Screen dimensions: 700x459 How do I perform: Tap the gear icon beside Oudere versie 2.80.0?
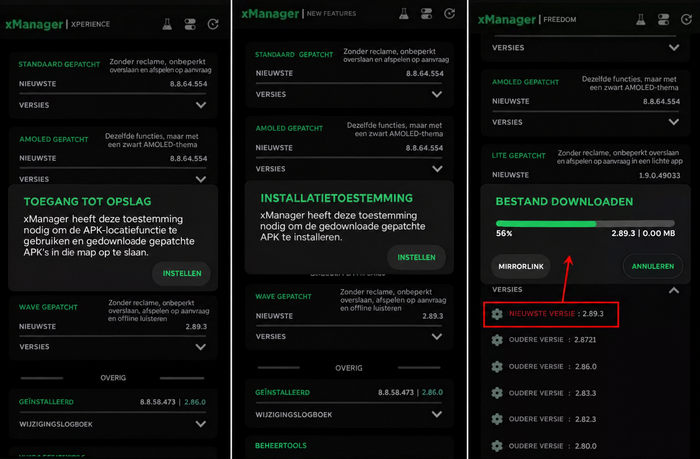(x=497, y=446)
